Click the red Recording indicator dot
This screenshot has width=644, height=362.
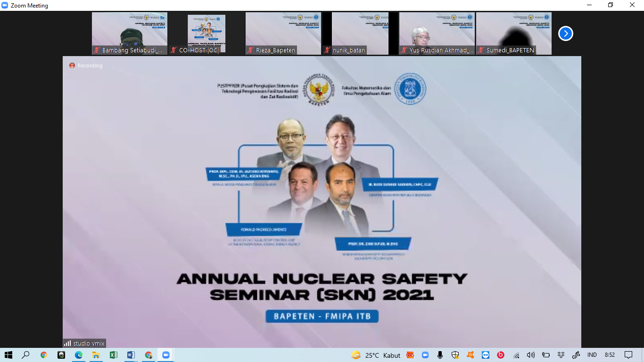pos(72,66)
